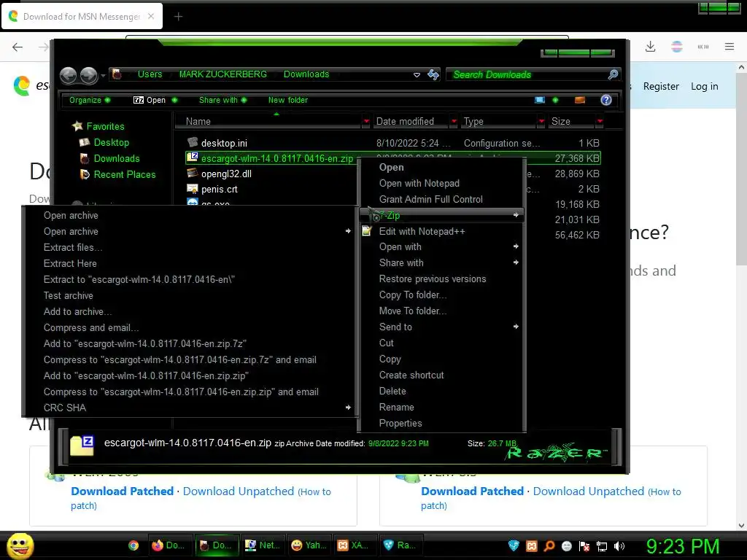The image size is (747, 560).
Task: Open the smiley Start button
Action: pos(20,545)
